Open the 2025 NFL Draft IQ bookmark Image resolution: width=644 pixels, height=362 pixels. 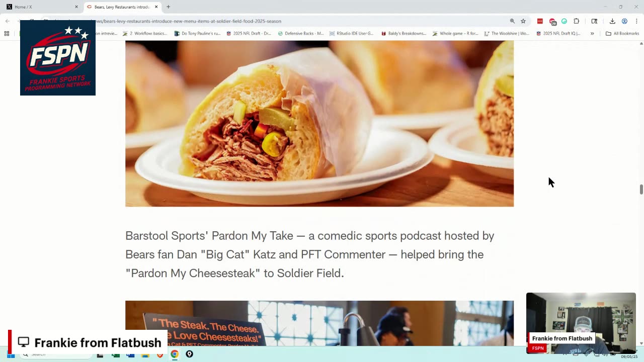tap(558, 34)
